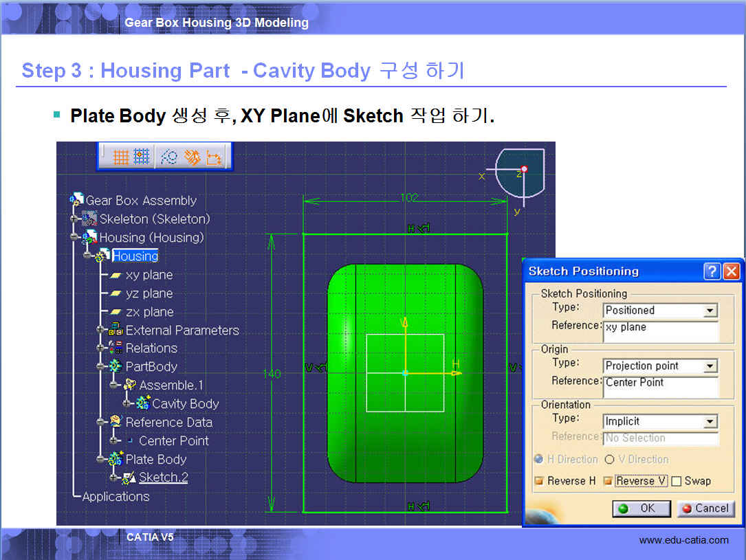Toggle Dimensional Constraints icon in toolbar
Screen dimensions: 746x560
point(215,157)
